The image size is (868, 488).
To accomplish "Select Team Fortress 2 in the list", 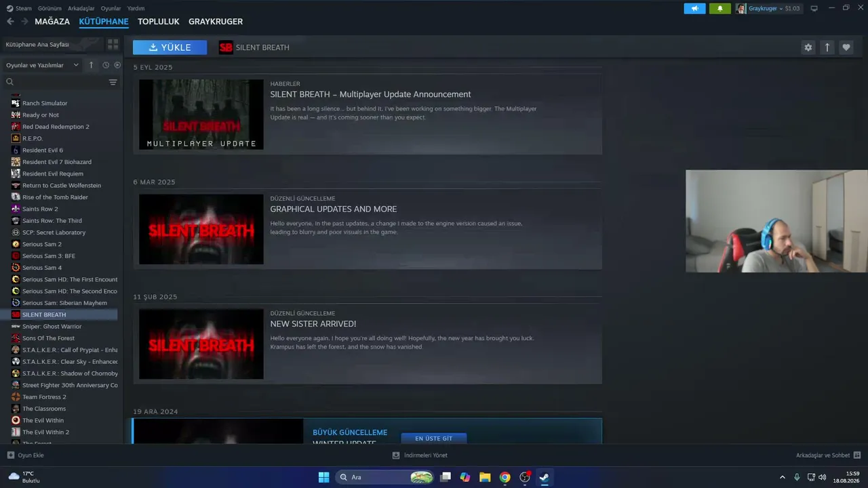I will tap(44, 397).
